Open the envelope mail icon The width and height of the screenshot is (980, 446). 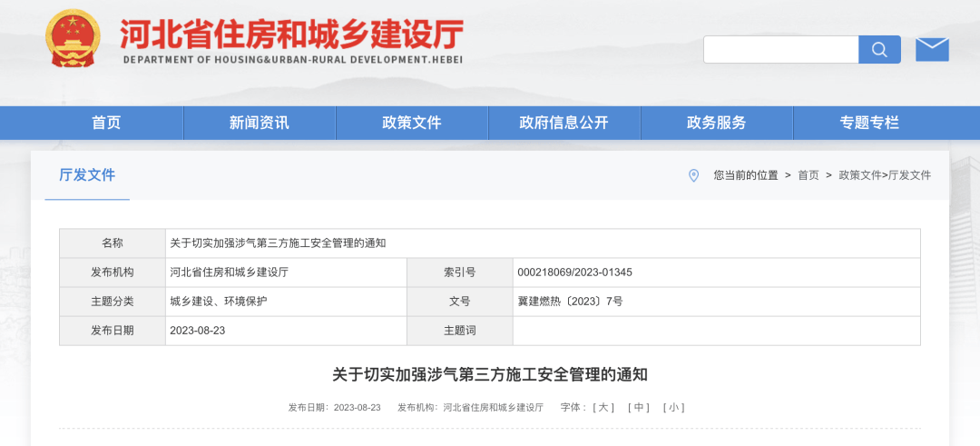tap(932, 50)
